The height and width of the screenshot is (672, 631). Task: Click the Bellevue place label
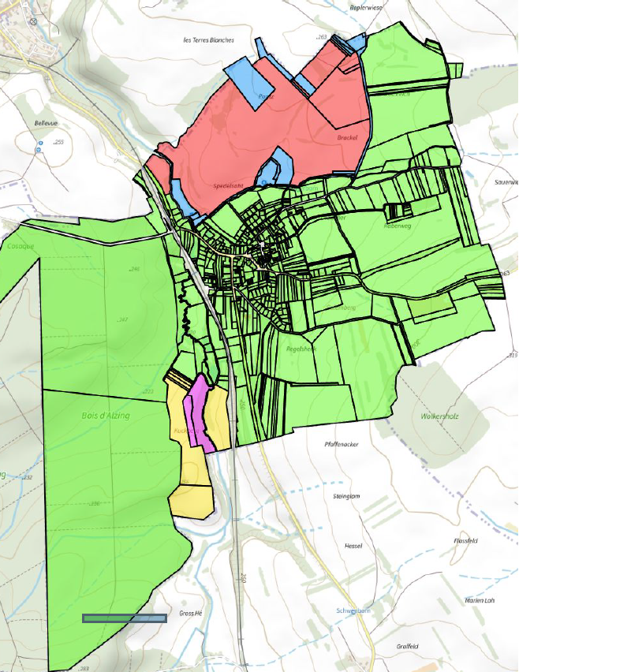click(47, 124)
